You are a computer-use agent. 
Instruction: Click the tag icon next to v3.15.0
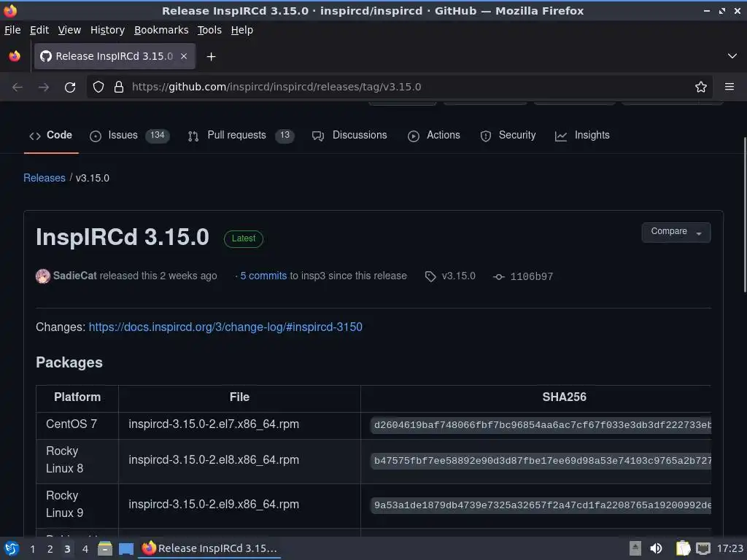coord(430,276)
